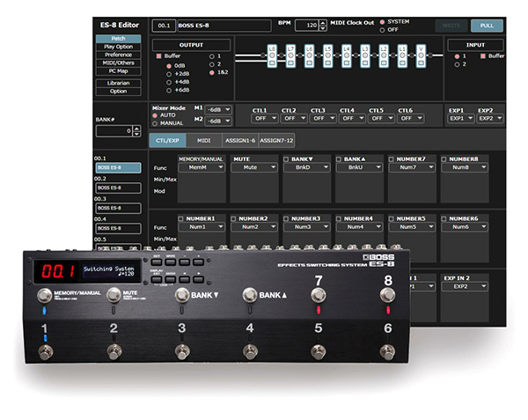The width and height of the screenshot is (528, 420).
Task: Select the L4 loop block in signal chain
Action: (x=347, y=55)
